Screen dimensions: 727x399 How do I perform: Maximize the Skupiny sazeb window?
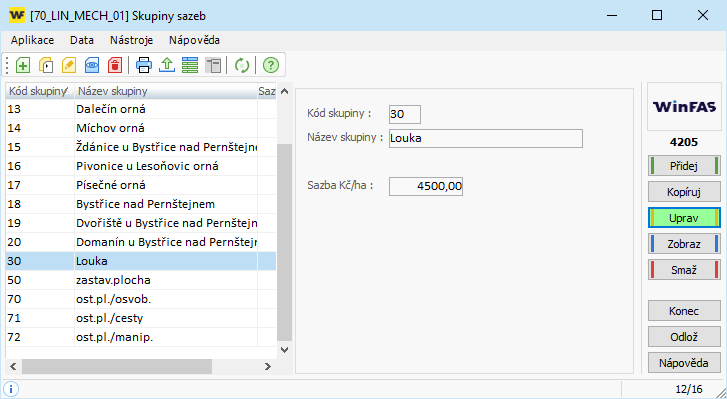[x=657, y=15]
